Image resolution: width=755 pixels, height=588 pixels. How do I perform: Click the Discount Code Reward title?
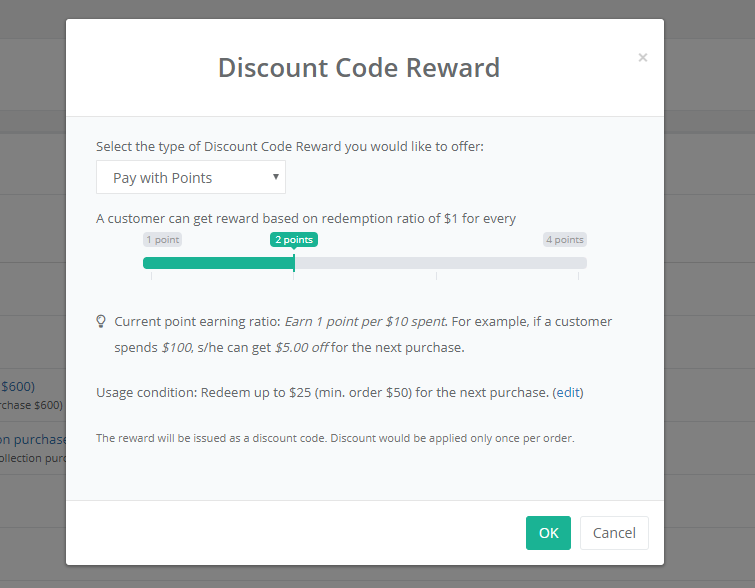[359, 67]
